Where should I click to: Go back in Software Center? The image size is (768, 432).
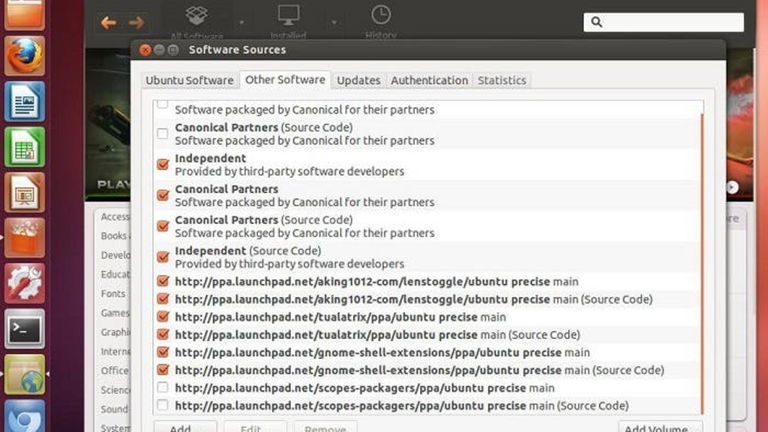(108, 23)
